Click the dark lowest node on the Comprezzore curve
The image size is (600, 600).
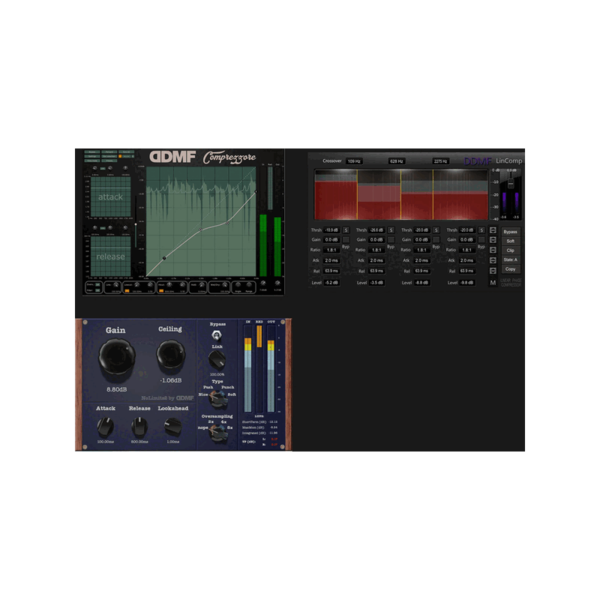click(x=164, y=258)
